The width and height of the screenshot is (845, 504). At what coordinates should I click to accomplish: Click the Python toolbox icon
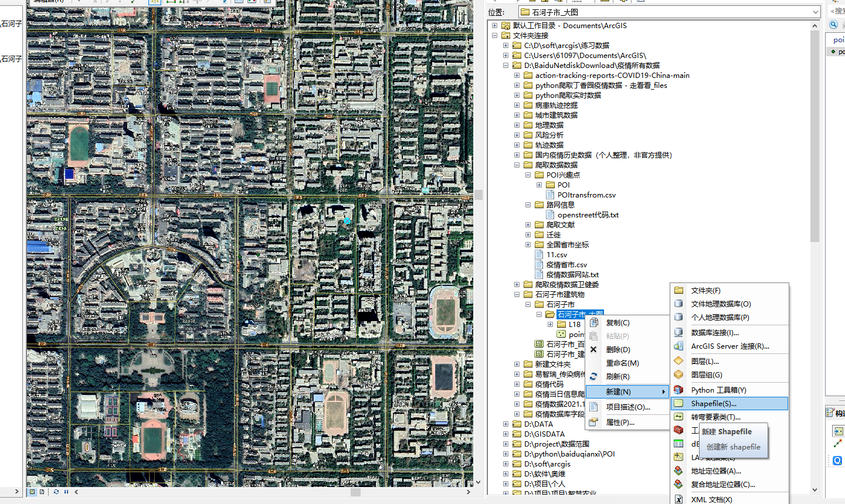point(679,390)
